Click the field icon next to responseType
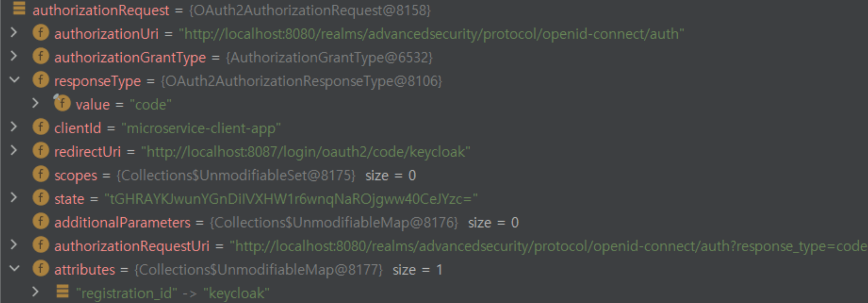 pos(41,80)
